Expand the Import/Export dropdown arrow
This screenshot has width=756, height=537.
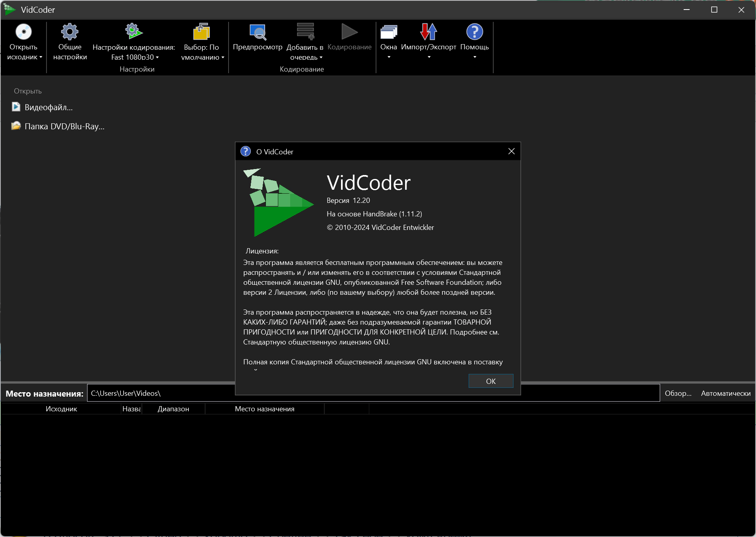click(x=429, y=57)
